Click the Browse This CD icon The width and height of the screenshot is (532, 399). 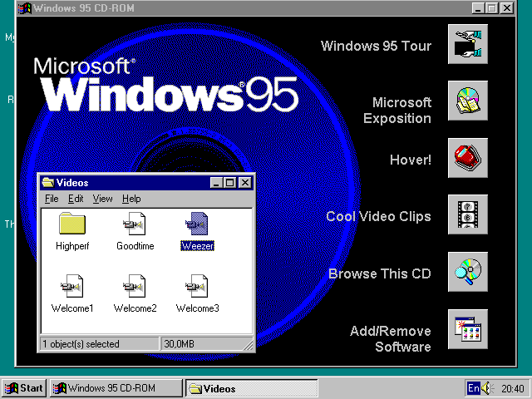coord(467,273)
